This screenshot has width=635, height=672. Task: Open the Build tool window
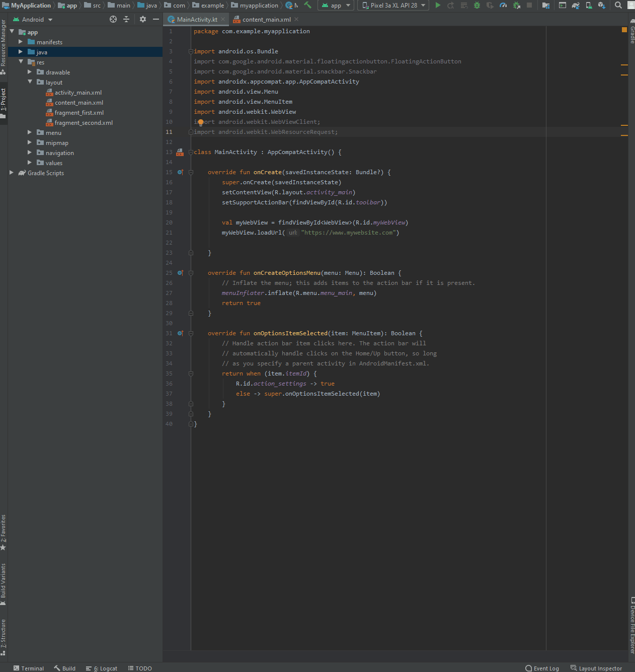coord(65,668)
